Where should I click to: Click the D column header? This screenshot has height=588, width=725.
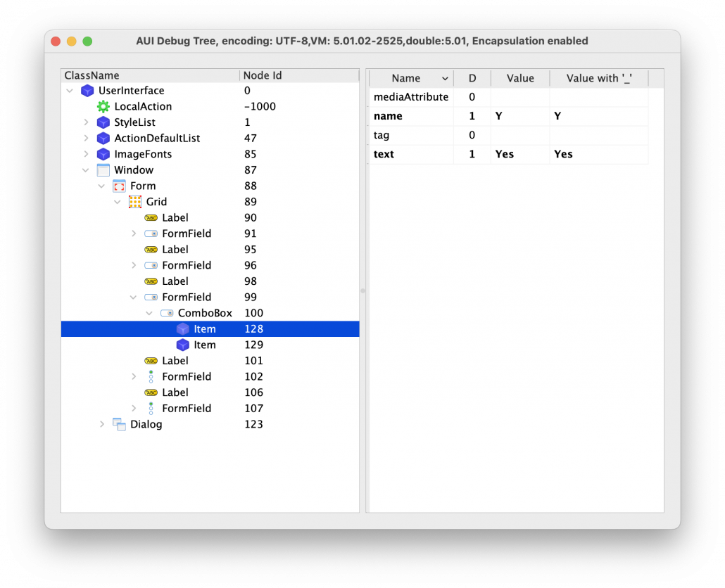pyautogui.click(x=472, y=79)
